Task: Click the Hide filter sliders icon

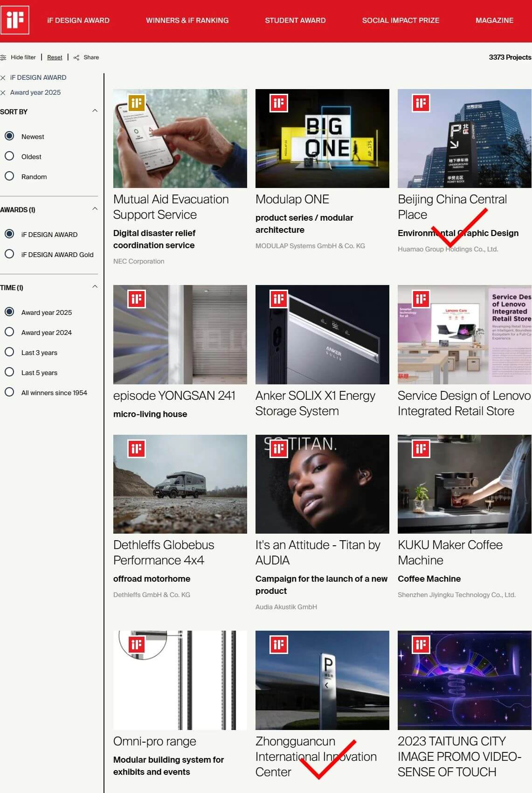Action: [3, 57]
